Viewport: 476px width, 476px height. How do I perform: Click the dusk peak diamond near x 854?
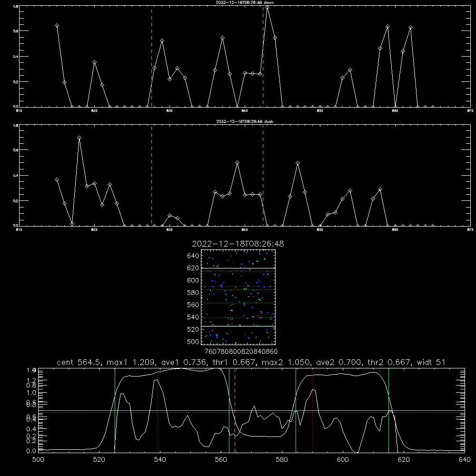[x=350, y=191]
